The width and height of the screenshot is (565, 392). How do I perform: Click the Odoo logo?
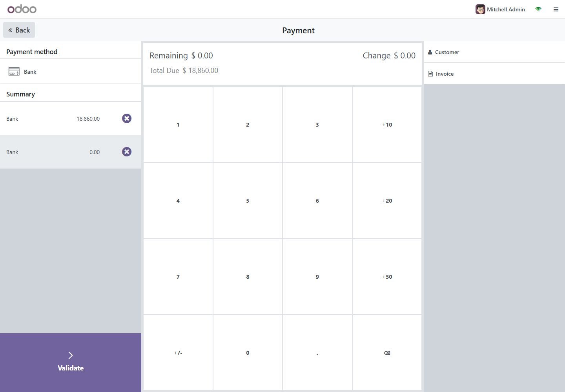point(22,9)
